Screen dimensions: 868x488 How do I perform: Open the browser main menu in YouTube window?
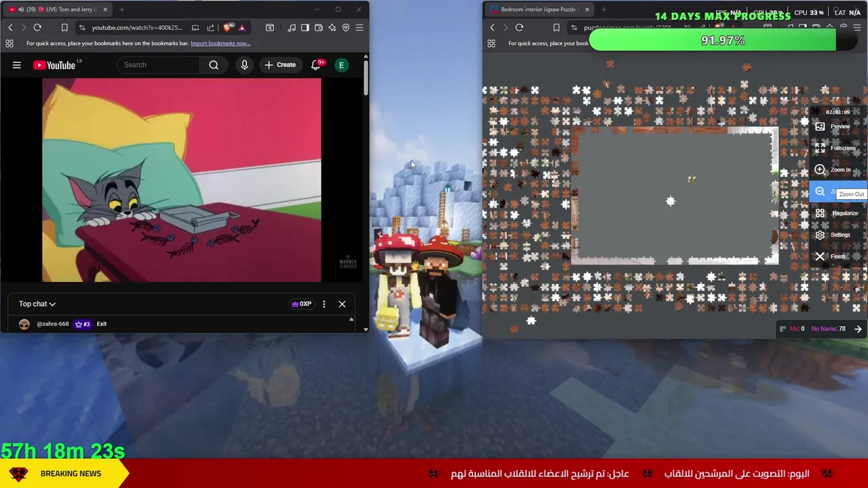click(x=359, y=28)
